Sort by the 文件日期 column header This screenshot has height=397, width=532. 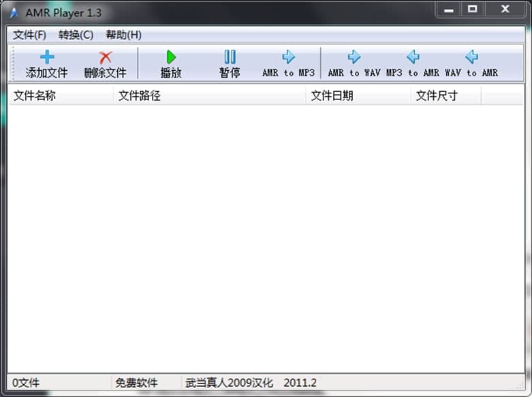coord(358,95)
